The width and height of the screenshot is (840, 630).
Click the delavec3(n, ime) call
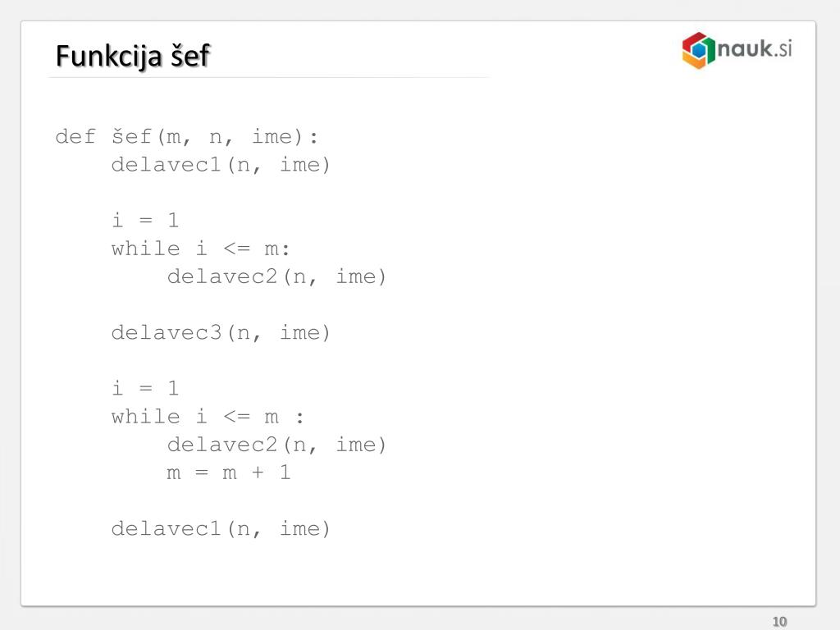point(221,333)
